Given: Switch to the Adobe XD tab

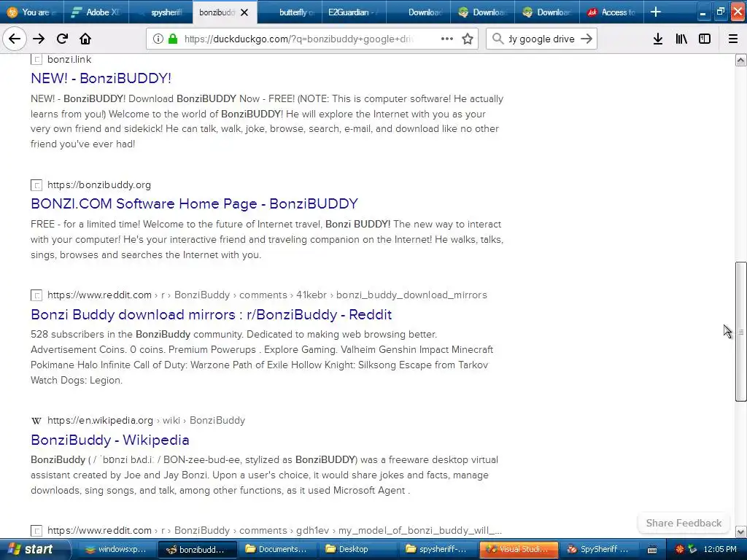Looking at the screenshot, I should point(96,12).
